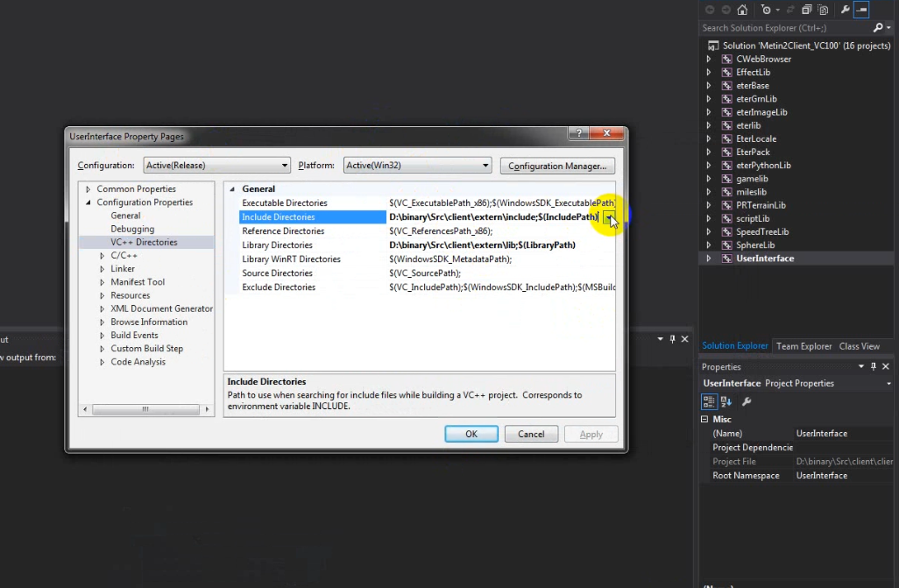Click the Show All Files icon
The height and width of the screenshot is (588, 899).
[x=824, y=10]
